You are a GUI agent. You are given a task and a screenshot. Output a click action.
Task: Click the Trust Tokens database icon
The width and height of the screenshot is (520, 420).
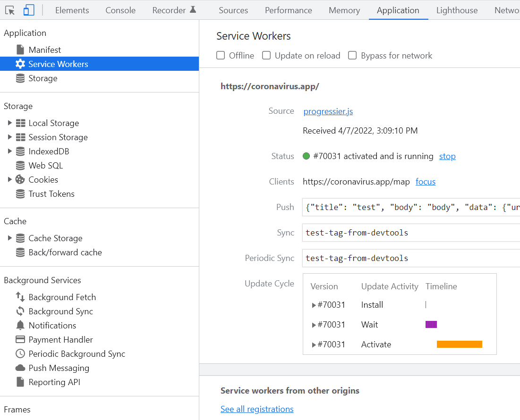pyautogui.click(x=20, y=194)
